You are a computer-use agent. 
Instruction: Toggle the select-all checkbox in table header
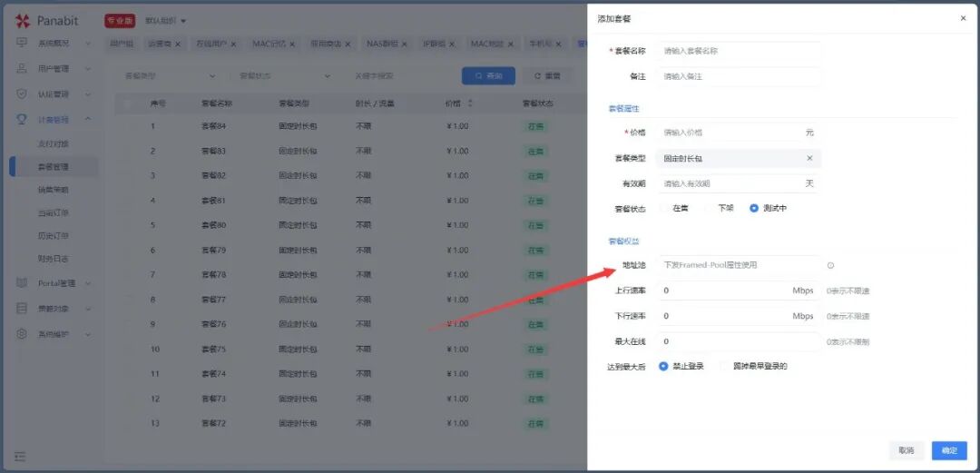[x=128, y=103]
